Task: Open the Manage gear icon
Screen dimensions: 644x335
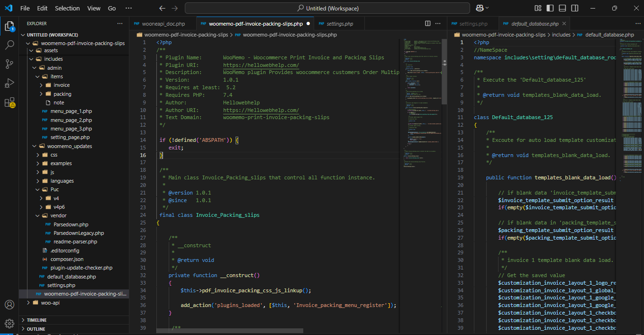Action: (9, 324)
